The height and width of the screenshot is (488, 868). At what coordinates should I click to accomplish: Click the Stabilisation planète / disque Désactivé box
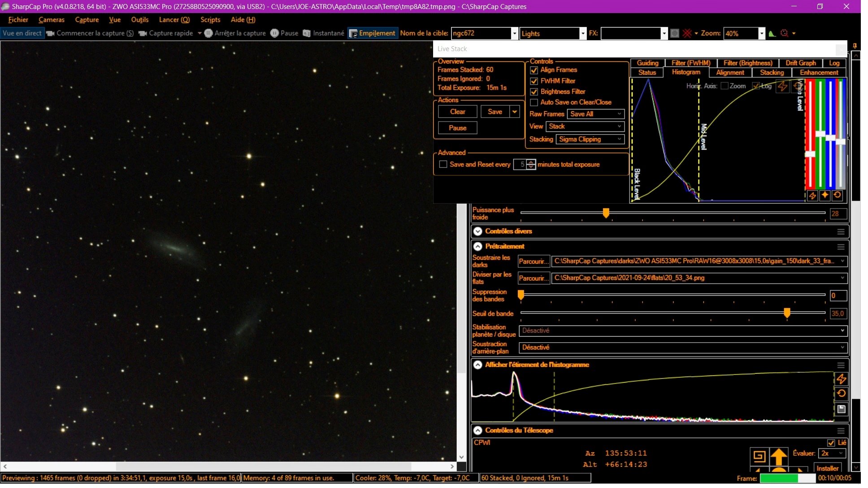click(x=683, y=331)
